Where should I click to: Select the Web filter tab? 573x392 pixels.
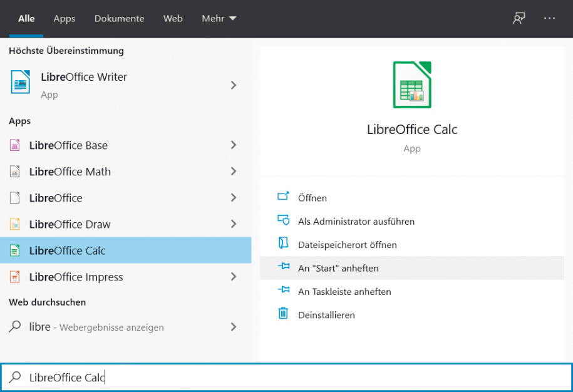pyautogui.click(x=173, y=18)
